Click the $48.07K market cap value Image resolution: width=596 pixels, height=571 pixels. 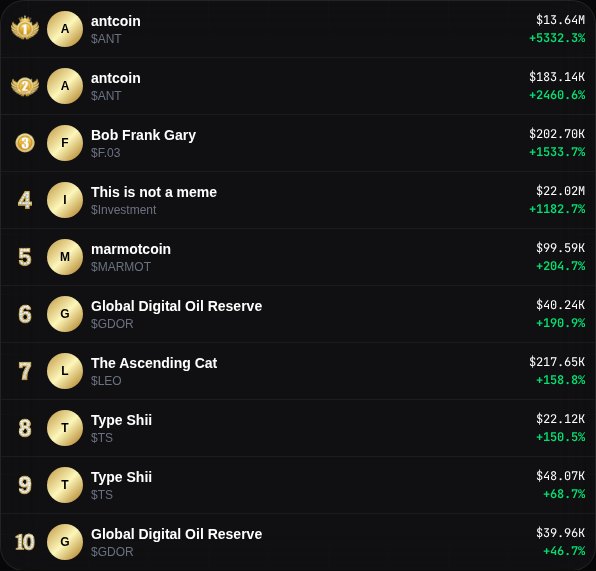(561, 476)
